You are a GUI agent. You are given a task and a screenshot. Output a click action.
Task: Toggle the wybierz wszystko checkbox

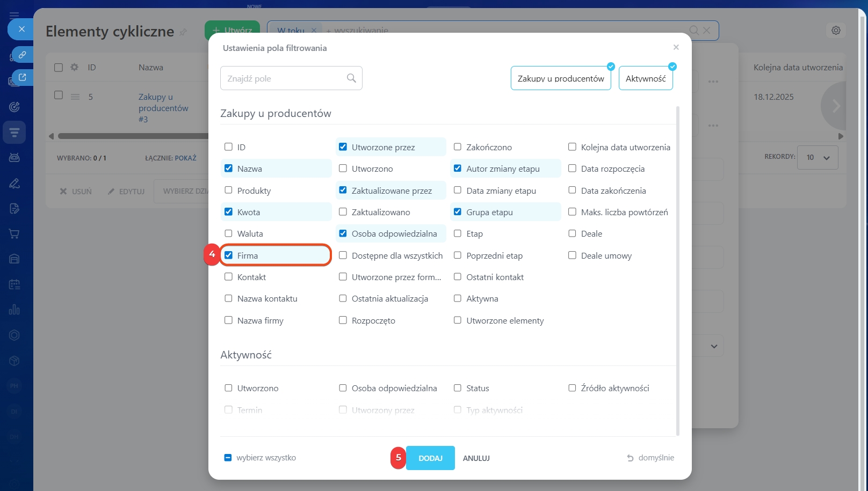pyautogui.click(x=228, y=458)
